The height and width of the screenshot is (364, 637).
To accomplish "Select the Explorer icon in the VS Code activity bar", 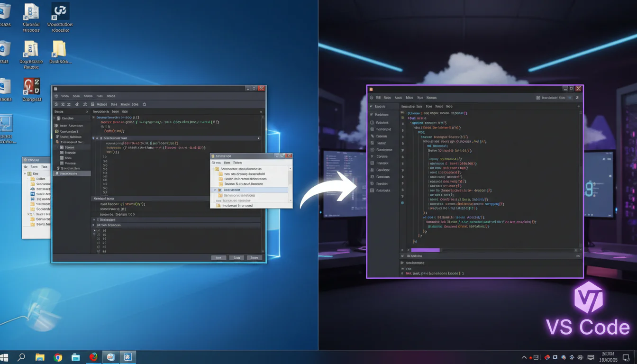I will (x=373, y=114).
